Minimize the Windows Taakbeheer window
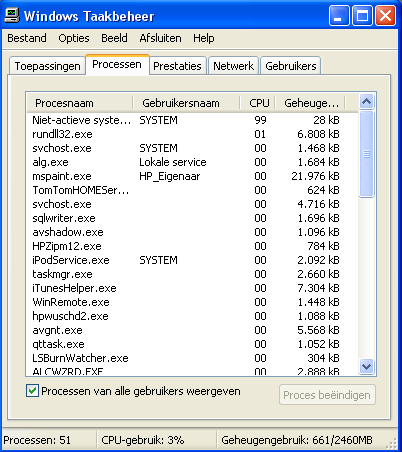 tap(339, 16)
